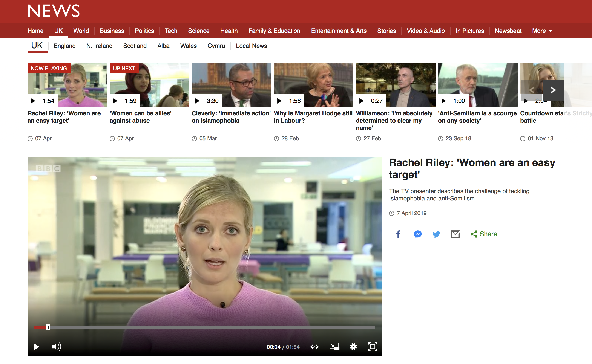Image resolution: width=592 pixels, height=364 pixels.
Task: Select the Up Next 'Women can be allies' thumbnail
Action: [149, 85]
